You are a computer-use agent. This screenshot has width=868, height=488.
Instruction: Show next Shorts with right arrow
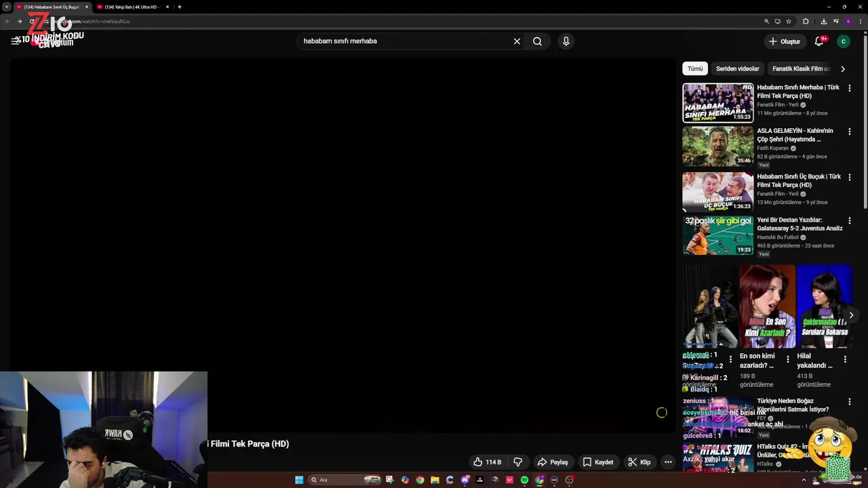coord(851,315)
